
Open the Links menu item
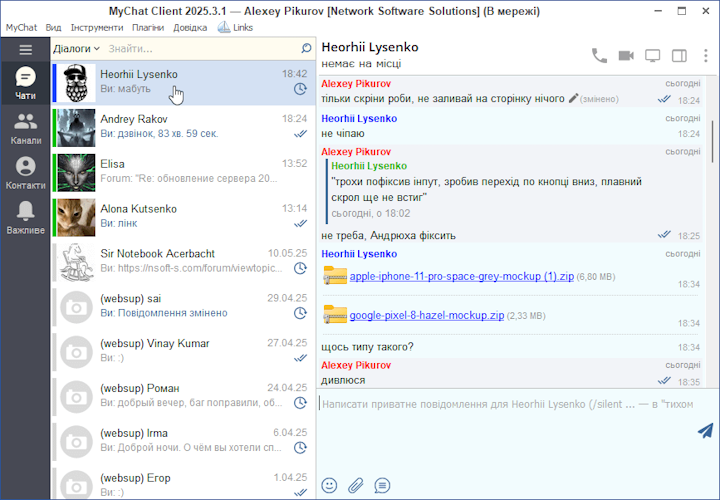pos(235,28)
